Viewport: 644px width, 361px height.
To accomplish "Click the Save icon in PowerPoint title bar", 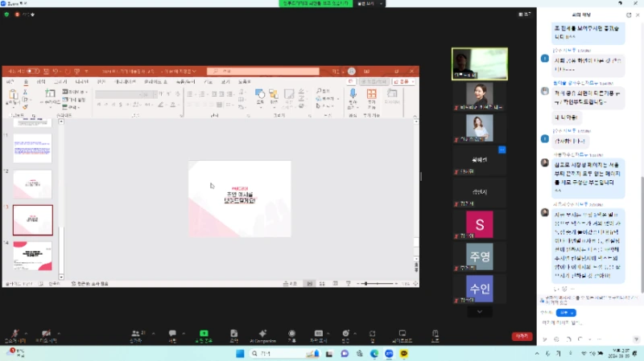I will pos(46,72).
